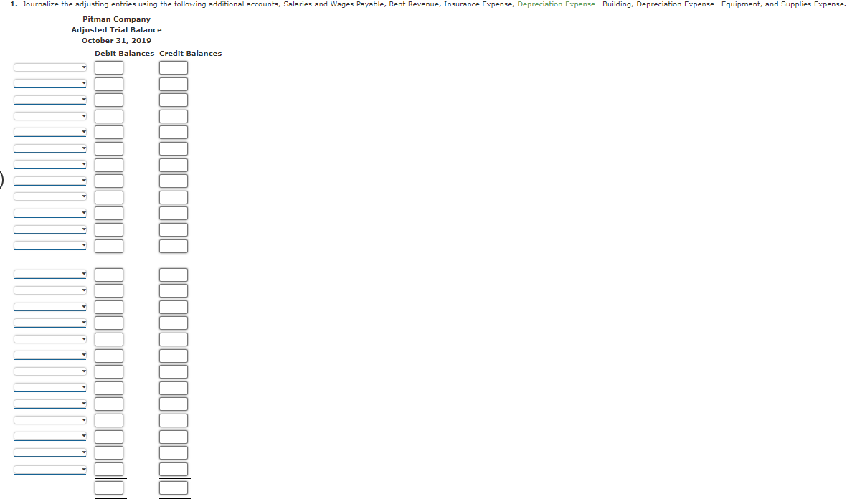Open the third account dropdown in the top group
The height and width of the screenshot is (504, 847).
[x=50, y=100]
